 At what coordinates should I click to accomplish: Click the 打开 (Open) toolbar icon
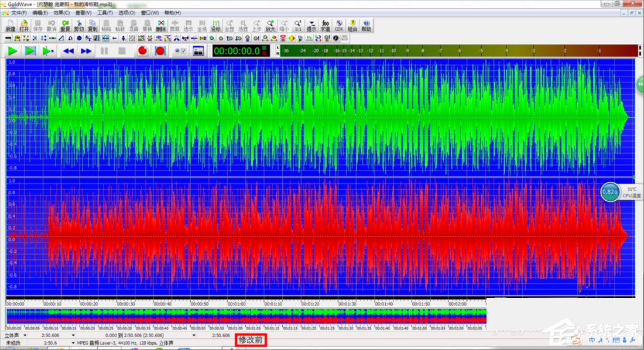[x=24, y=25]
